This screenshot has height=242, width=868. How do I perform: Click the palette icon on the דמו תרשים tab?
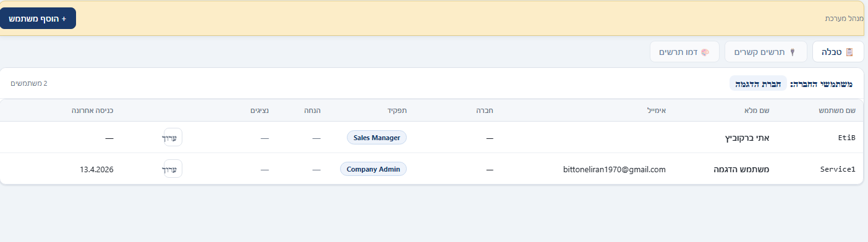pyautogui.click(x=705, y=52)
